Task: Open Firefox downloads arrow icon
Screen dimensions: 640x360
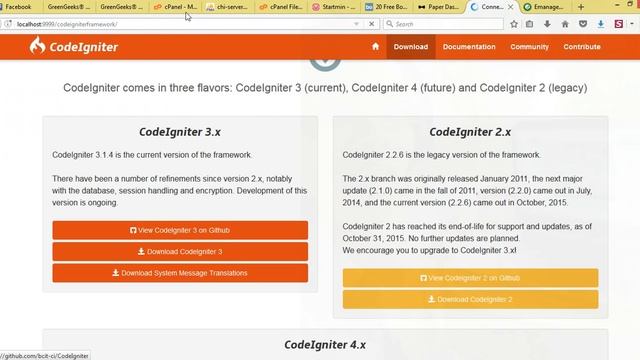Action: (x=547, y=24)
